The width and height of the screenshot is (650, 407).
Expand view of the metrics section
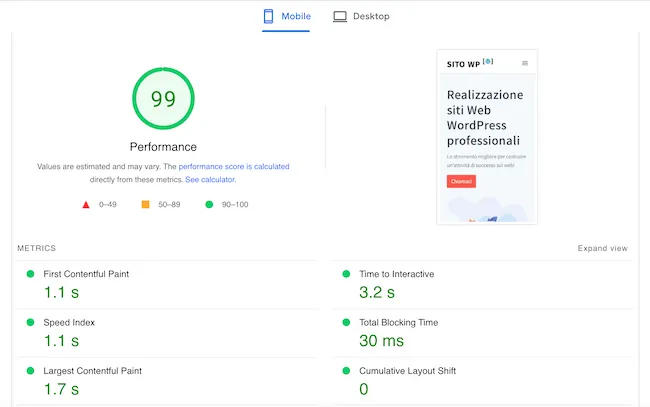tap(602, 248)
